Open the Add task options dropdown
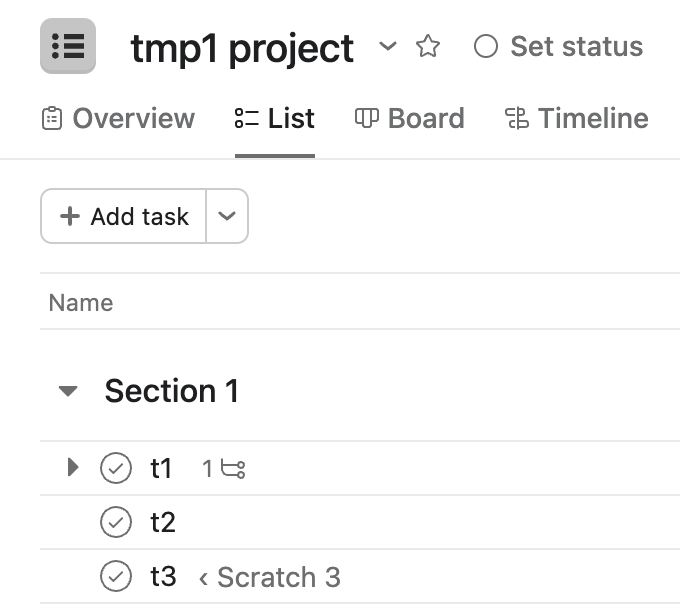Screen dimensions: 680x612 coord(227,217)
